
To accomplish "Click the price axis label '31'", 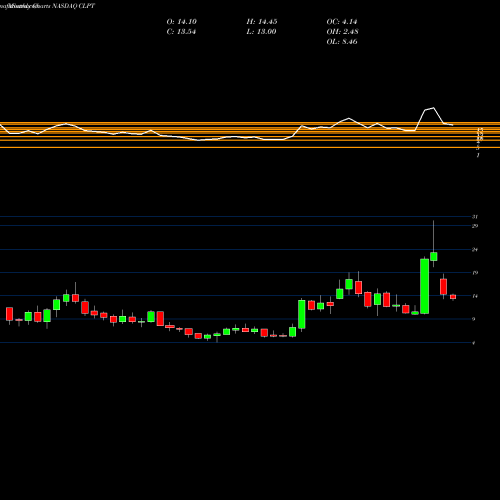I will click(475, 217).
